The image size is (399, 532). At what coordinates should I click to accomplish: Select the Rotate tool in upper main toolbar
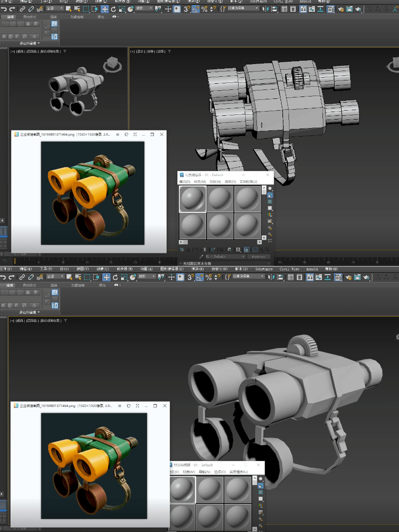[x=113, y=9]
